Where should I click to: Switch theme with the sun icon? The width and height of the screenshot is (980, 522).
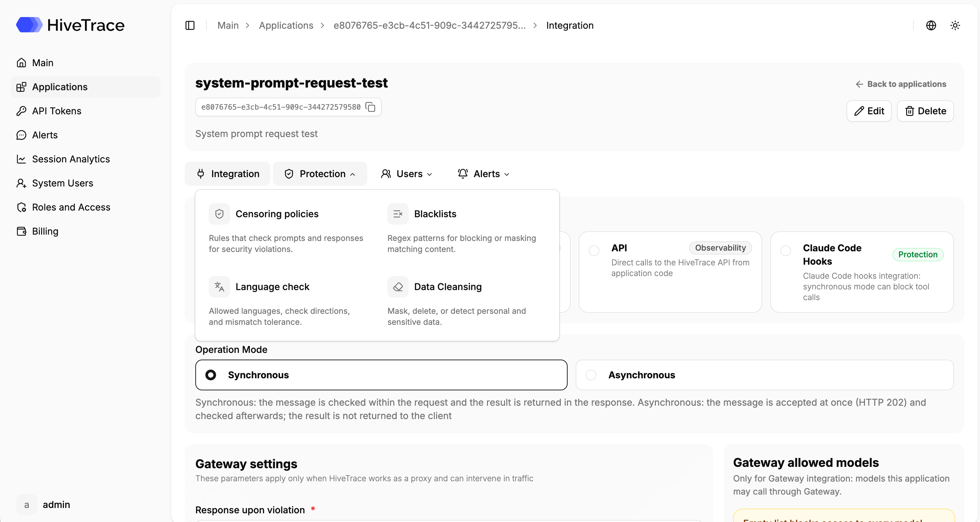tap(955, 25)
